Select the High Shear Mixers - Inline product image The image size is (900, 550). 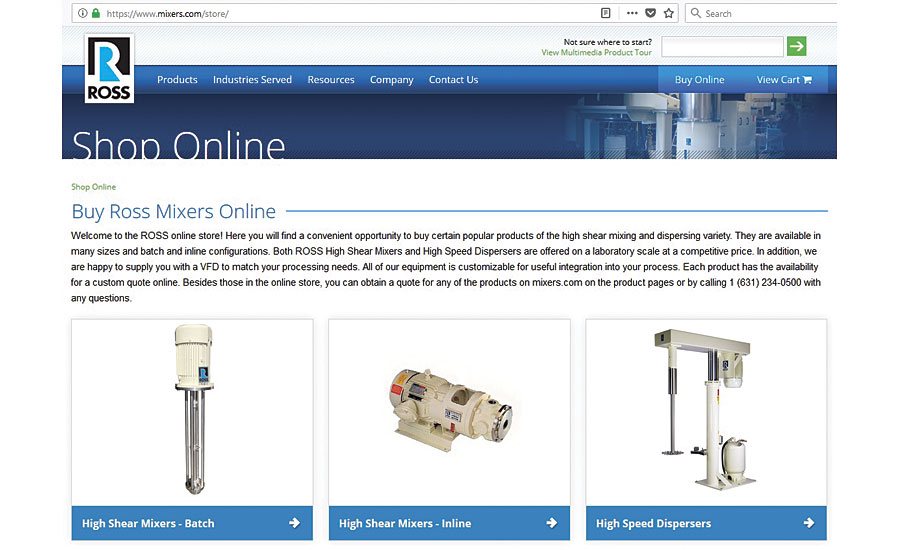449,412
